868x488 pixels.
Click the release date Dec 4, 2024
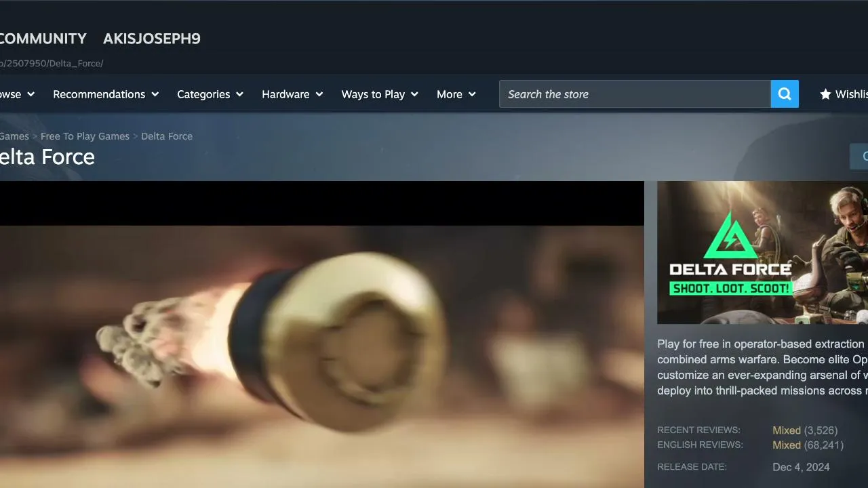click(x=801, y=467)
